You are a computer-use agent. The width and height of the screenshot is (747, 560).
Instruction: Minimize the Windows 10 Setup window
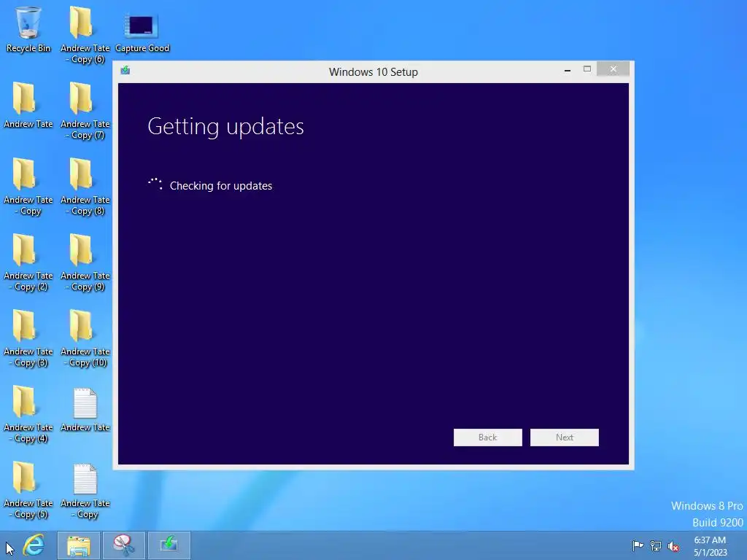[567, 69]
